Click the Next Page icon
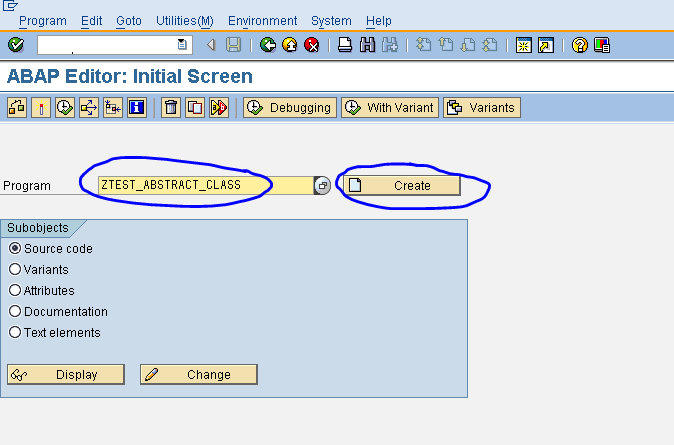The image size is (674, 445). point(468,45)
